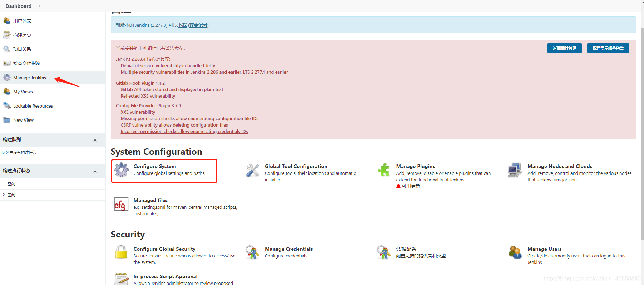The image size is (644, 285).
Task: Open Config File Provider Plugin 3.7.0 link
Action: coord(148,105)
